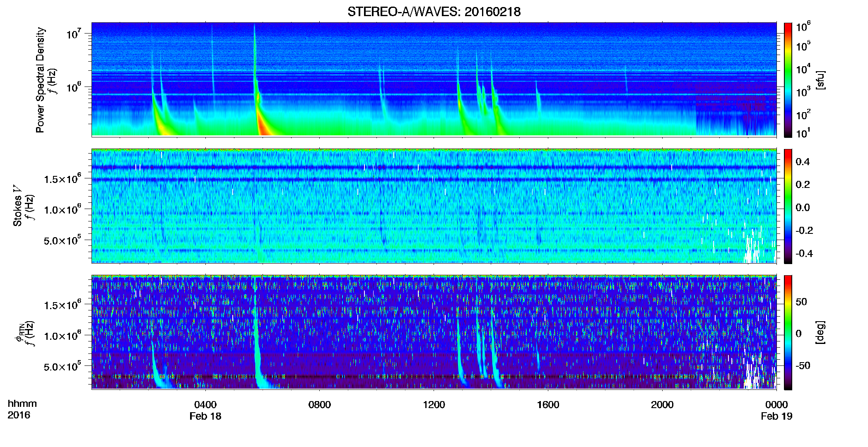Click the 10^3 tick on the sfu color bar

click(803, 91)
